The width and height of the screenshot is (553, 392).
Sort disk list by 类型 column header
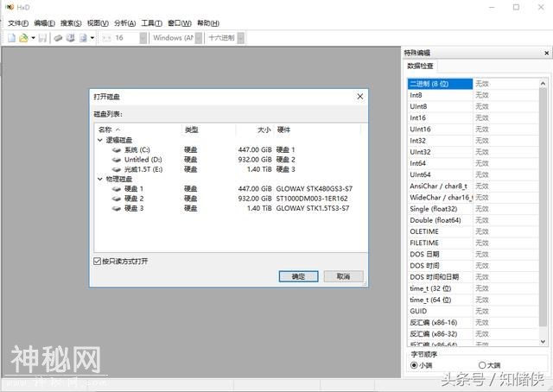209,130
